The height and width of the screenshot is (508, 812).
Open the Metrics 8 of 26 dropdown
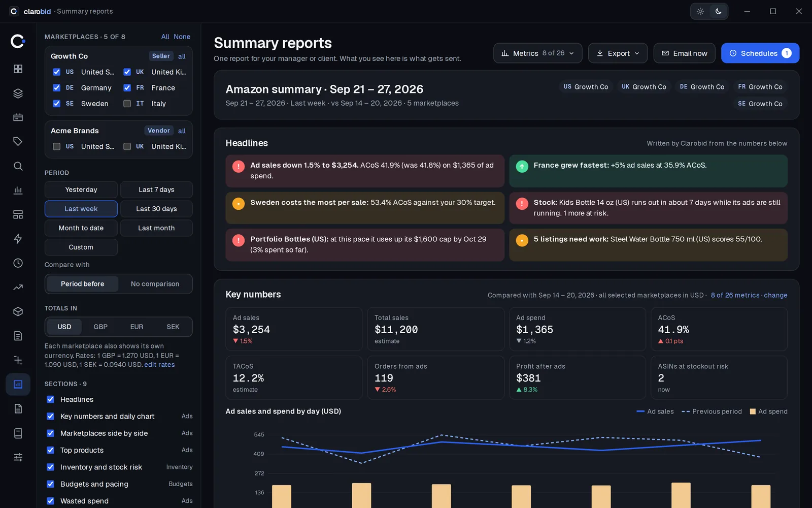point(537,53)
